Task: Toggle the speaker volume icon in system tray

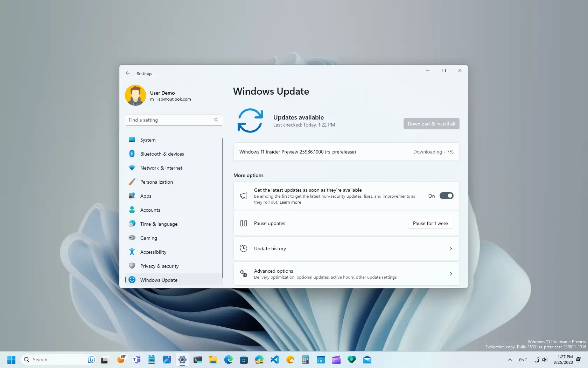Action: coord(544,359)
